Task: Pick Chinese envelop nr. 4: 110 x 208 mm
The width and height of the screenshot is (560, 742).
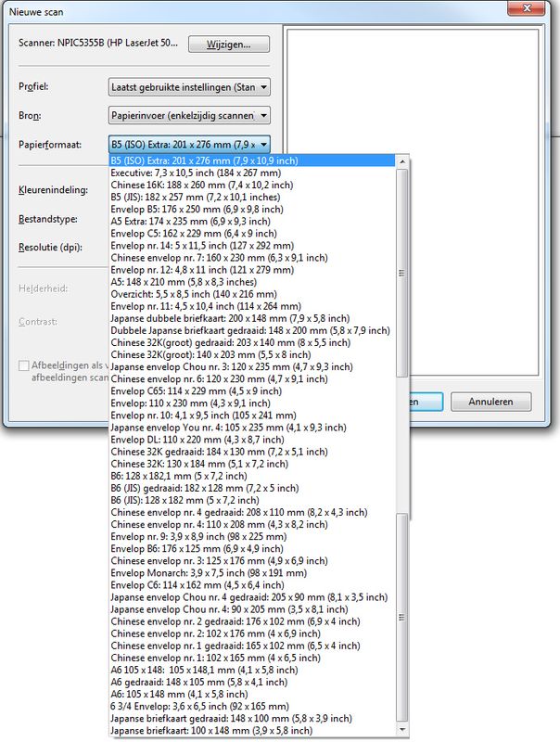Action: [x=252, y=524]
